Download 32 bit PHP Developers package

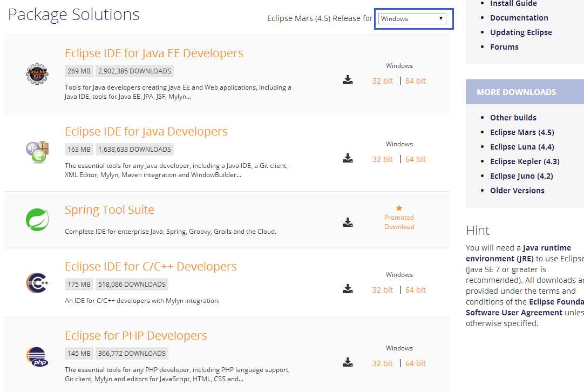(x=382, y=363)
